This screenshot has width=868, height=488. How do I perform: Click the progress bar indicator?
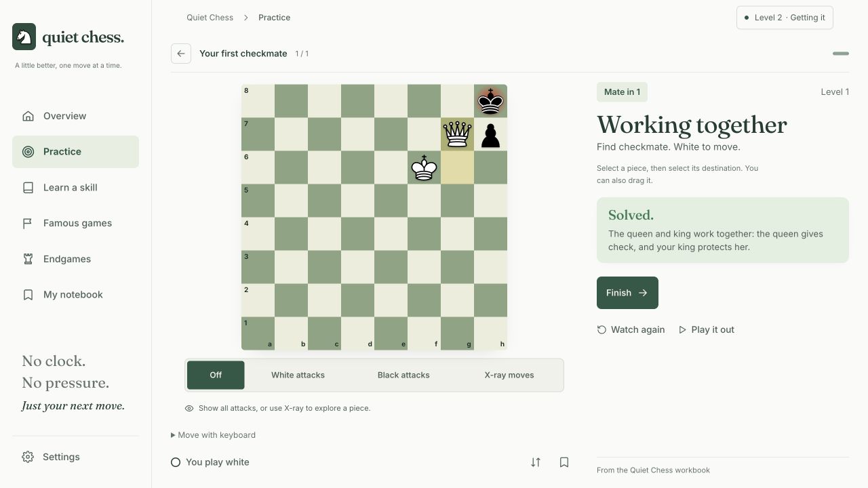pos(841,54)
